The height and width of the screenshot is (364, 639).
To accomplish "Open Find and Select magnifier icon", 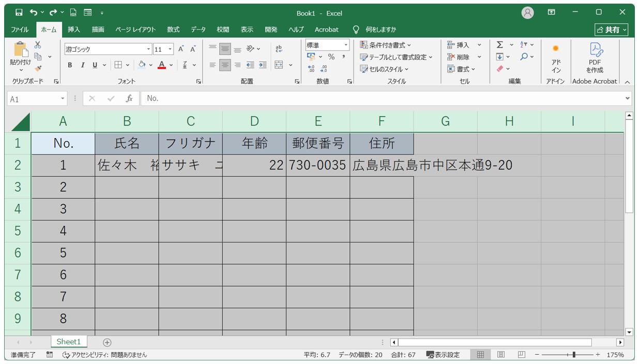I will 524,57.
